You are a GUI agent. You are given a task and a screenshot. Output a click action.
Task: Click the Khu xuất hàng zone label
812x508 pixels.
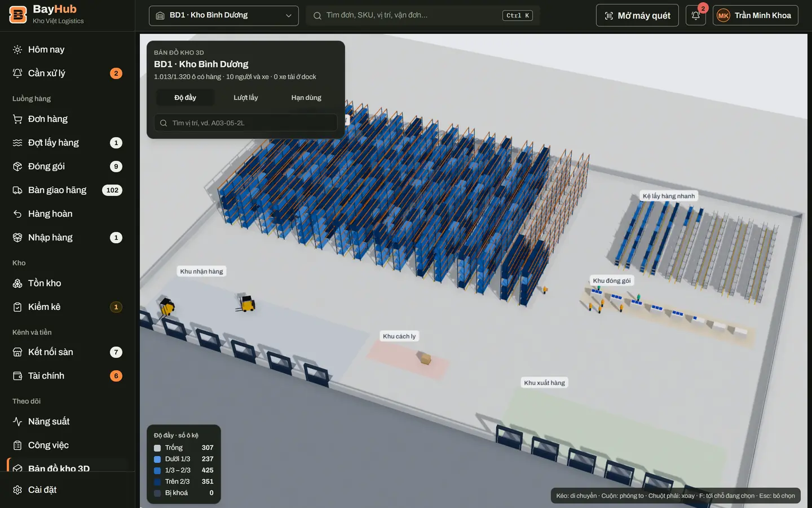[x=544, y=383]
